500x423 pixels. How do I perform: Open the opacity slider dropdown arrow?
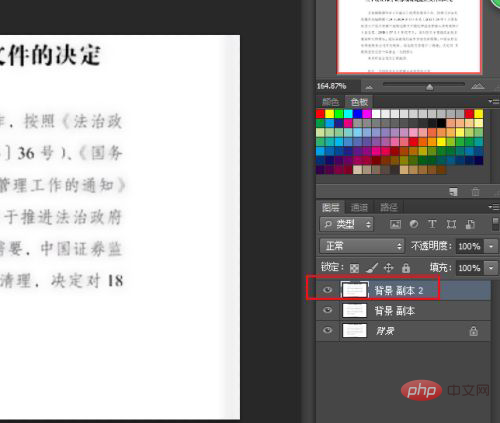click(x=491, y=246)
